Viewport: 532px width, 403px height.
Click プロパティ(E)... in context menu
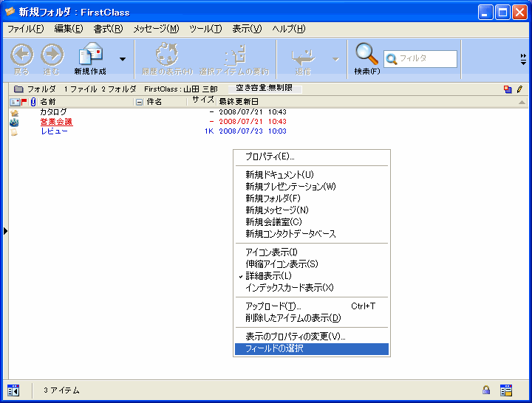270,156
